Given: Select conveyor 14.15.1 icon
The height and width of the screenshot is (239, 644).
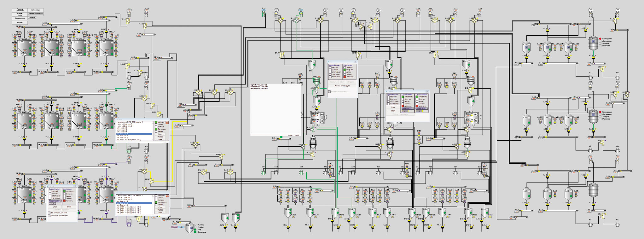Looking at the screenshot, I should 110,17.
